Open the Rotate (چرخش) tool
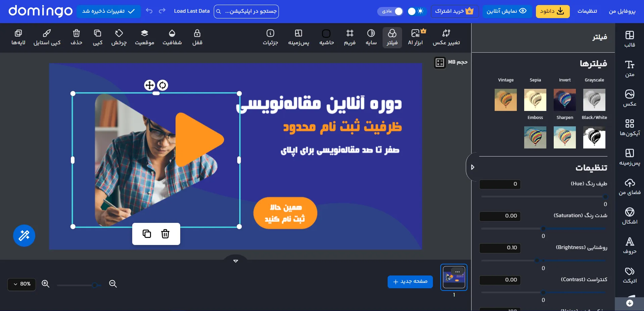 click(119, 38)
